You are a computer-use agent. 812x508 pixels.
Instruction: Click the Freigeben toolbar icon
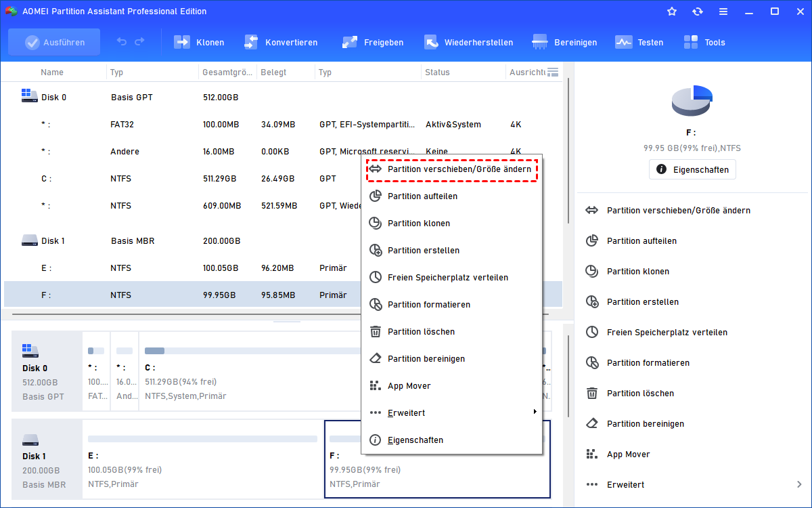350,42
